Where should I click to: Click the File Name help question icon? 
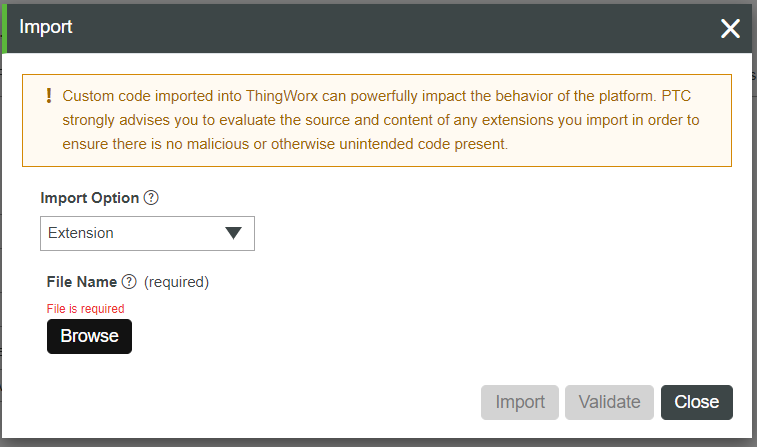129,282
